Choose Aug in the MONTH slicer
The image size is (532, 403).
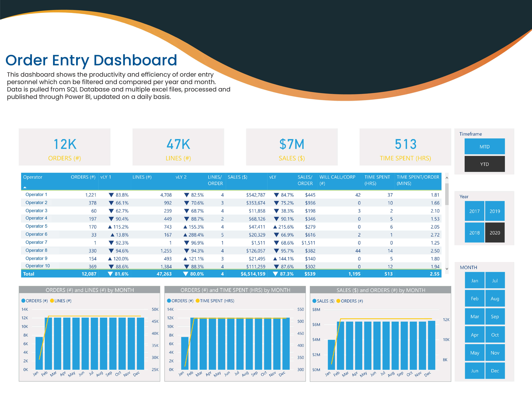pos(495,298)
